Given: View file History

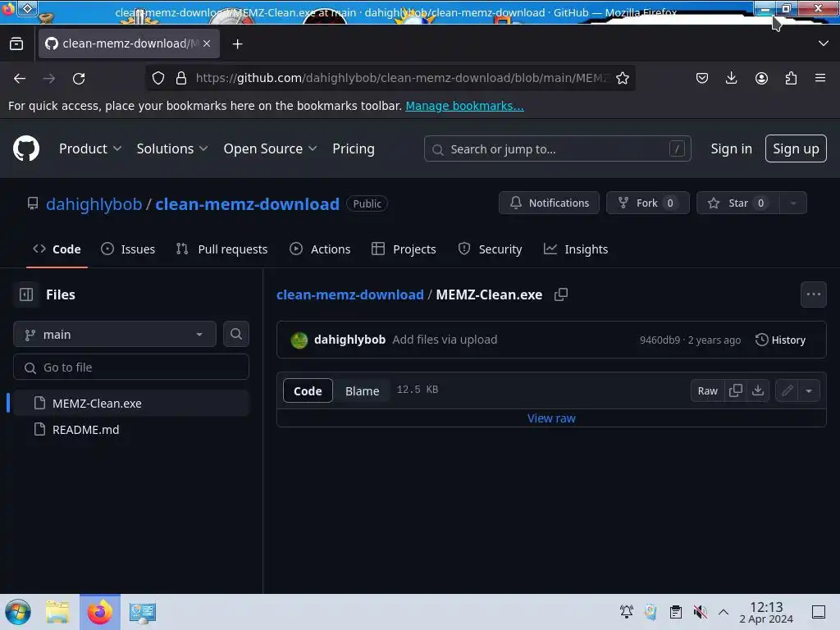Looking at the screenshot, I should click(x=780, y=340).
